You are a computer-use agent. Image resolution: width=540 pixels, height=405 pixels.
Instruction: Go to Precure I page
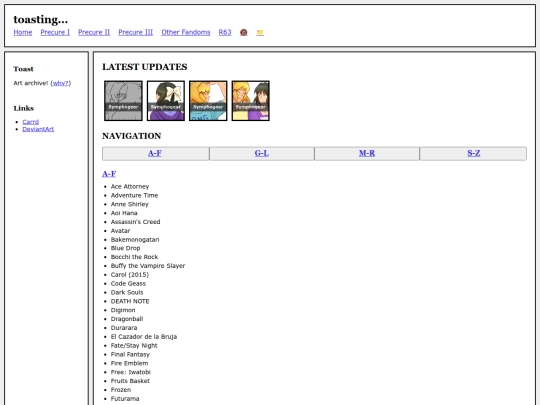click(55, 32)
